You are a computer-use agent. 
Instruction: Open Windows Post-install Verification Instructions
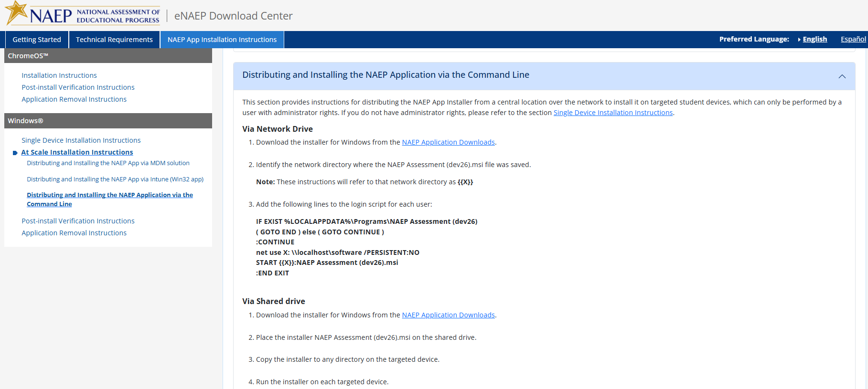pyautogui.click(x=78, y=221)
